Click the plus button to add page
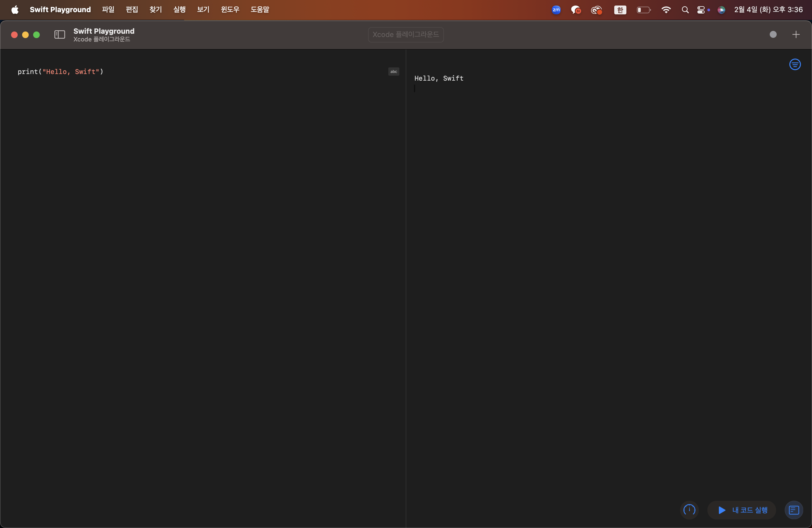The image size is (812, 528). pos(796,35)
